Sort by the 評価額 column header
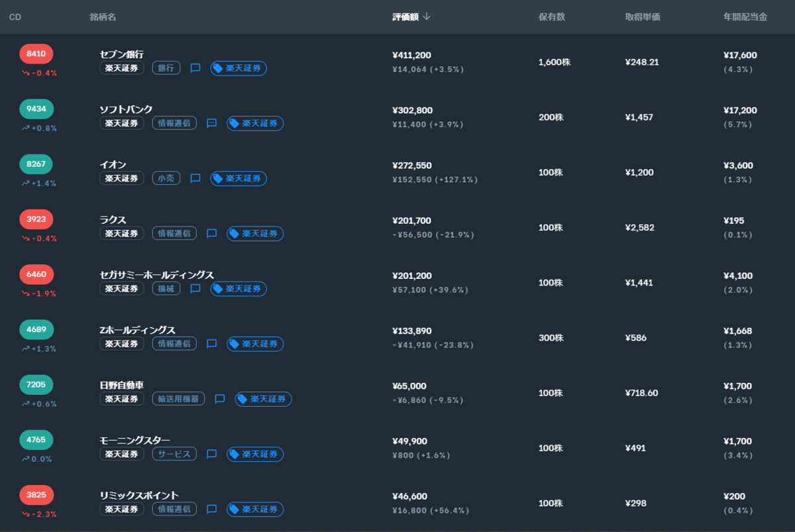795x532 pixels. tap(405, 17)
